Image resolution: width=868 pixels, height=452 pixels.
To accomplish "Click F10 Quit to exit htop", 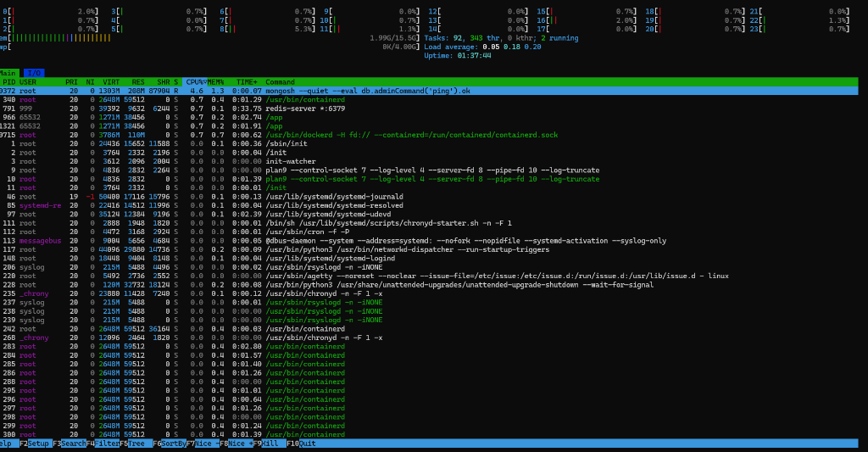I will point(301,444).
